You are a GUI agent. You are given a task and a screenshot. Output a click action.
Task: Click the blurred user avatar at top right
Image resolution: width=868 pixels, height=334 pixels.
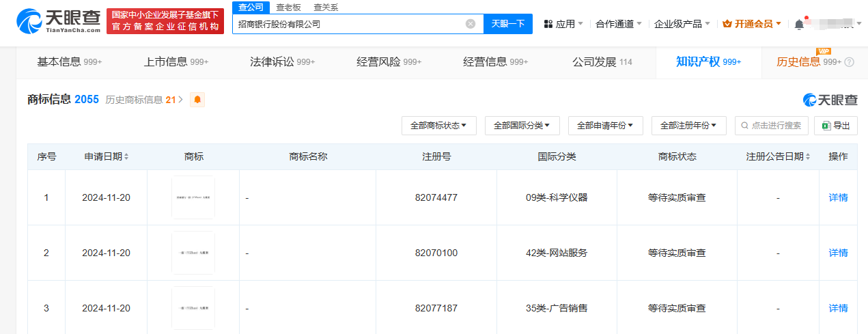831,24
